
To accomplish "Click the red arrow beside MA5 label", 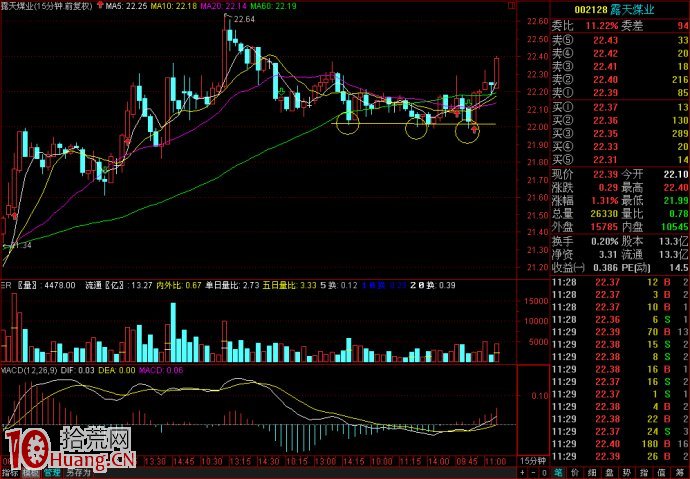I will pos(100,6).
